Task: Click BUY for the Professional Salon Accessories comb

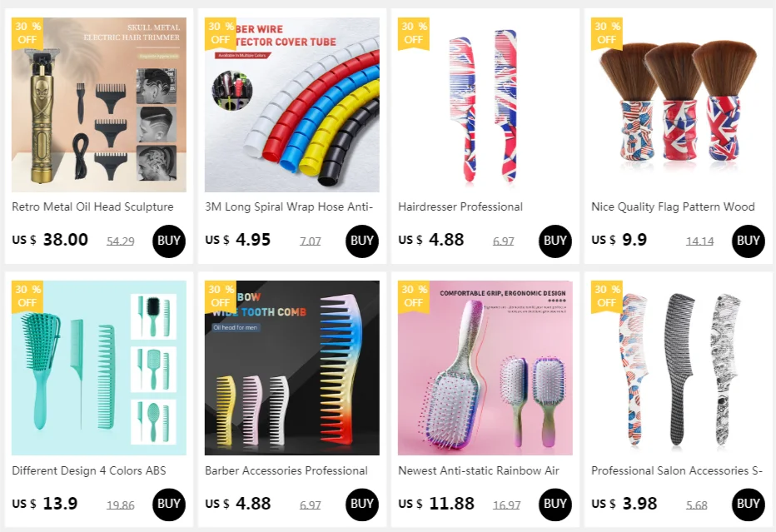Action: [748, 505]
